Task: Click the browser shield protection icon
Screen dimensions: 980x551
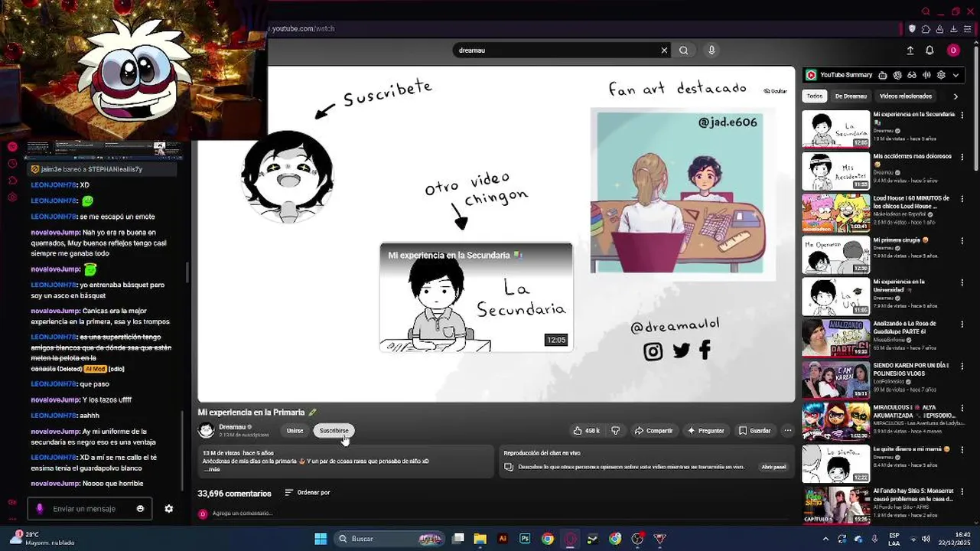Action: coord(912,29)
